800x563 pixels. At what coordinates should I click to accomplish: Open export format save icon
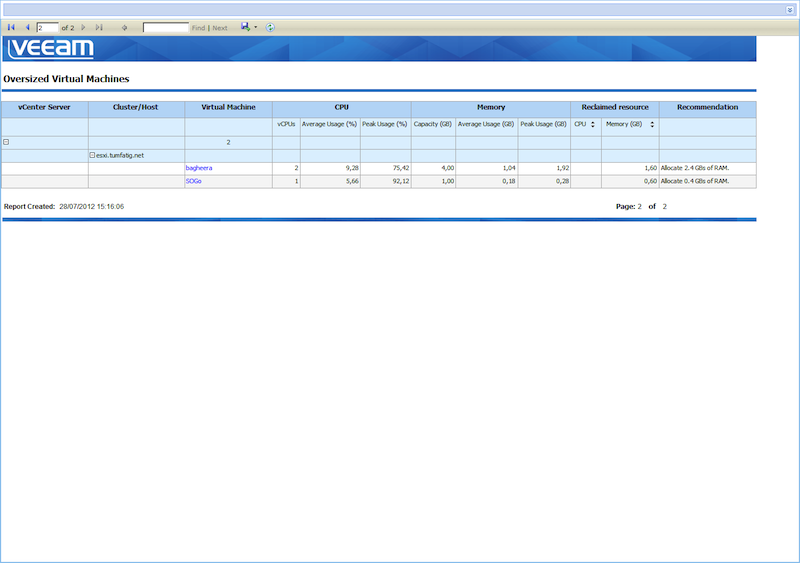tap(245, 27)
